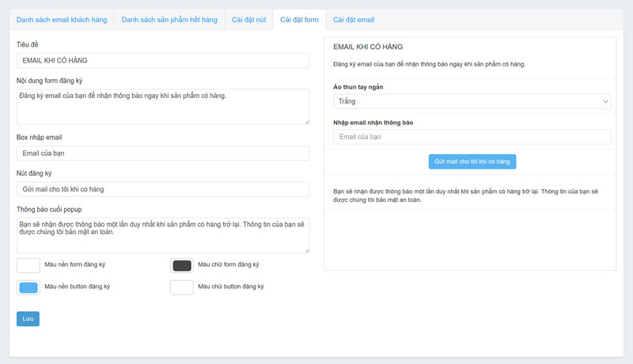Open the Danh sách email khách hàng tab
633x364 pixels.
click(x=62, y=19)
